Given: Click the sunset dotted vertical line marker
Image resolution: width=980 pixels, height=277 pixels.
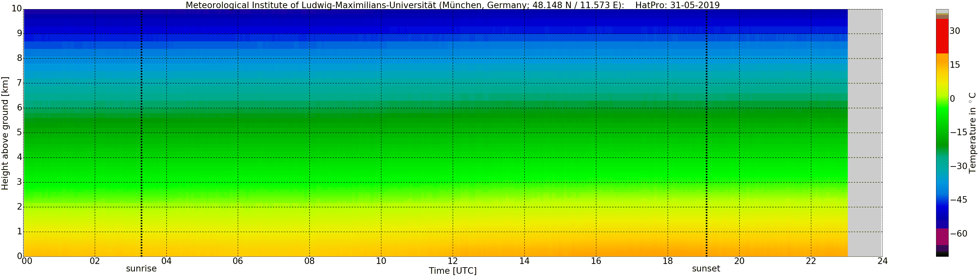Looking at the screenshot, I should click(706, 133).
